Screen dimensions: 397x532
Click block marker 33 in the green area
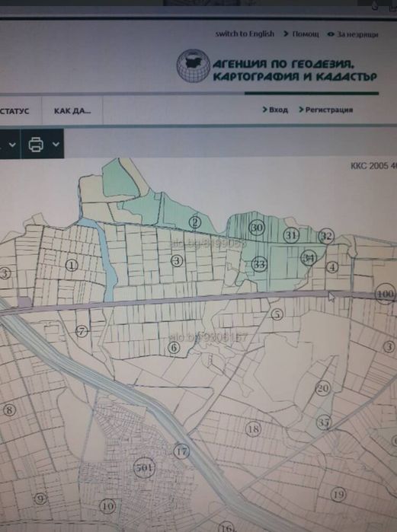coord(260,264)
